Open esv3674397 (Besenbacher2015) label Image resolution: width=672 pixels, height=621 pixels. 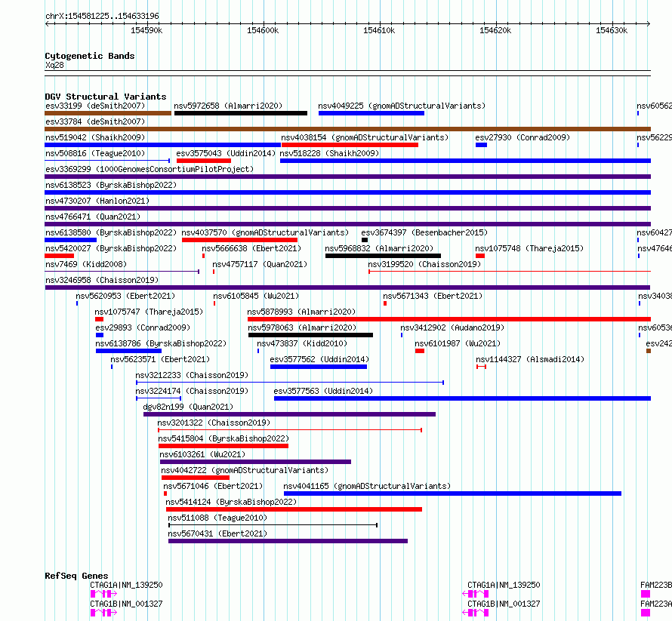click(424, 232)
